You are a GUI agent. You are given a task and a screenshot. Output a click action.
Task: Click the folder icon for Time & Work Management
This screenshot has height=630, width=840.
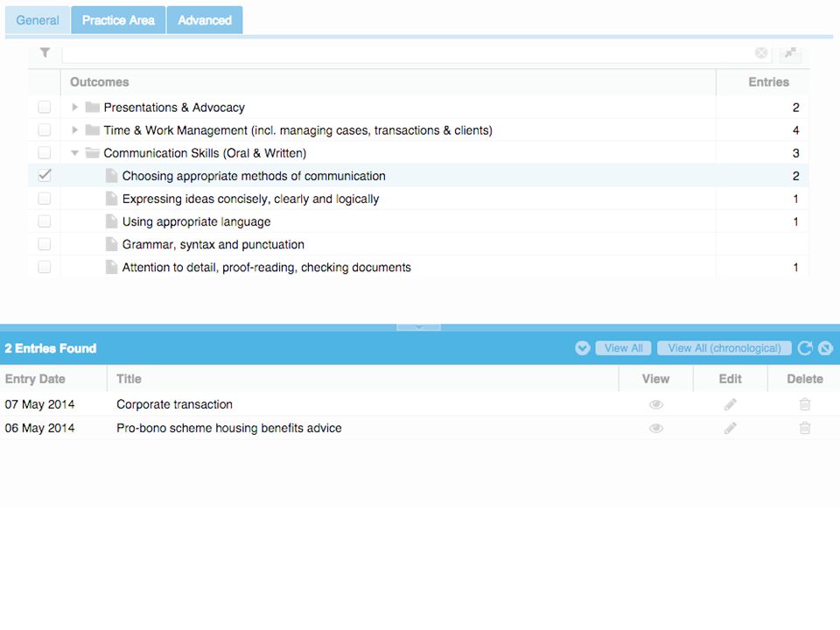(93, 130)
